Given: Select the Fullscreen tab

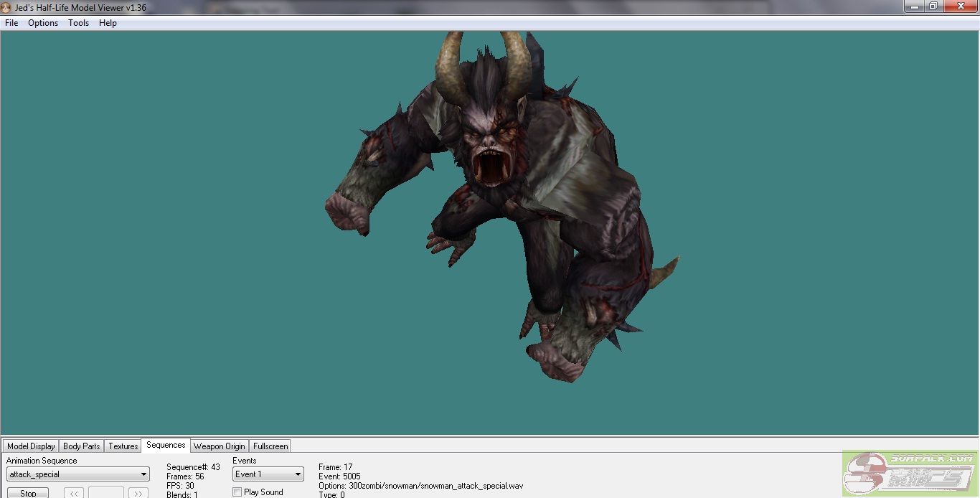Looking at the screenshot, I should [270, 446].
